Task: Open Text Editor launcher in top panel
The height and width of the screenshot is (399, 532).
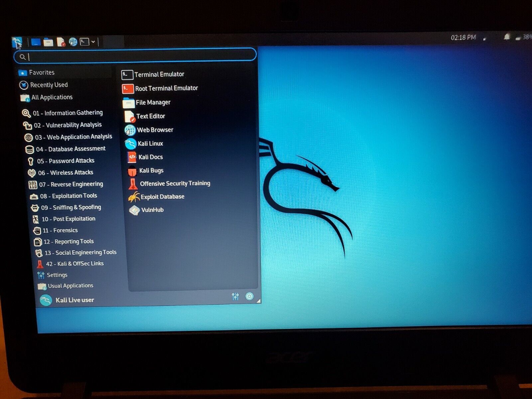Action: point(61,42)
